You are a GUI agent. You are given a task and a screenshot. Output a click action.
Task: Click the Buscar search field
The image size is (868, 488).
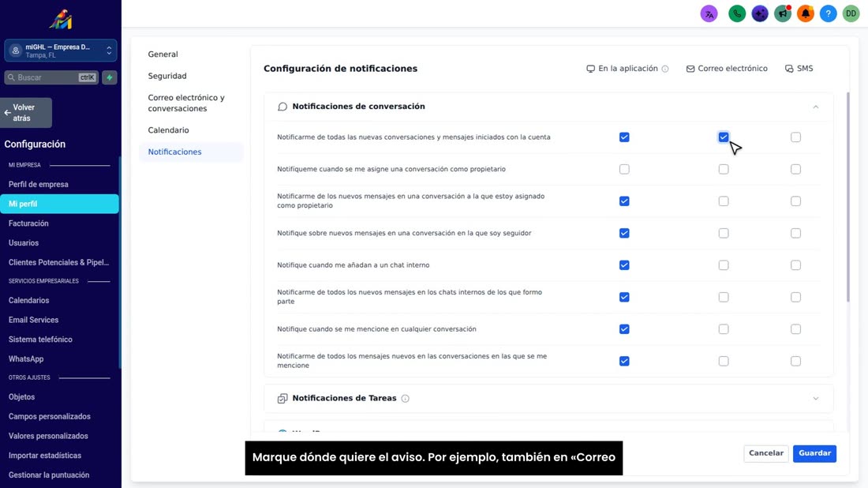click(51, 77)
